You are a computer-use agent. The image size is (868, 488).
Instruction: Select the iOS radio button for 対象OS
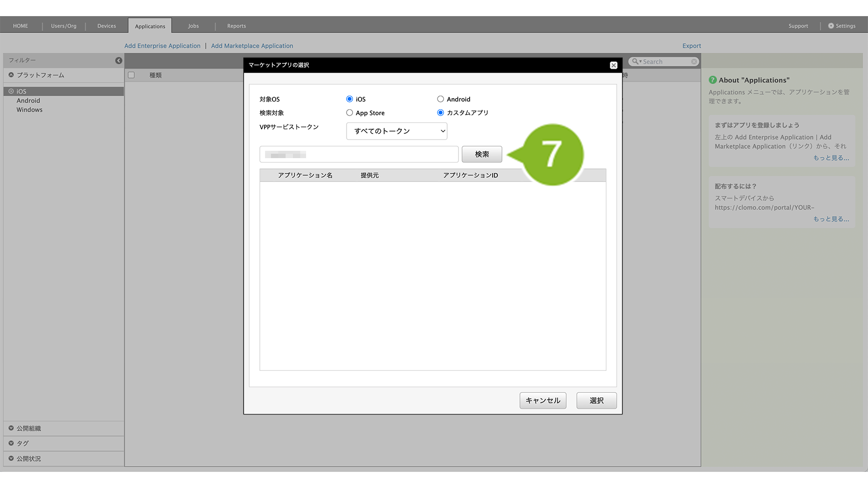(x=350, y=99)
